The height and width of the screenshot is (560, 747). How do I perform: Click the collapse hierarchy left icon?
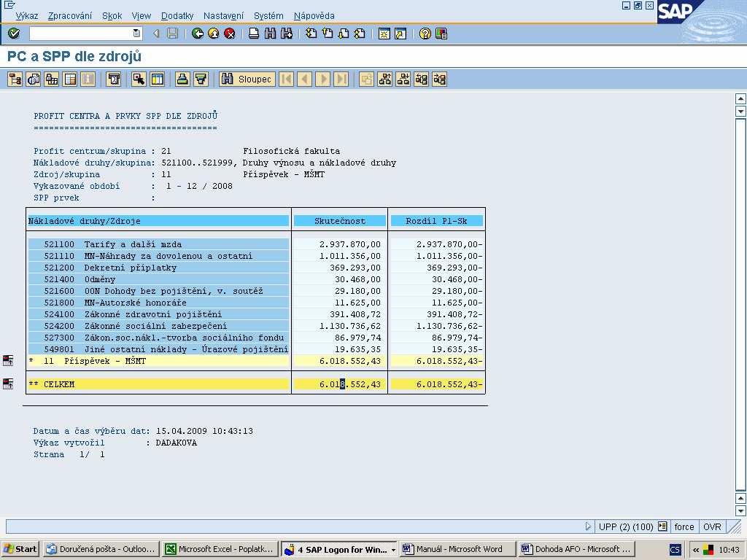coord(421,79)
